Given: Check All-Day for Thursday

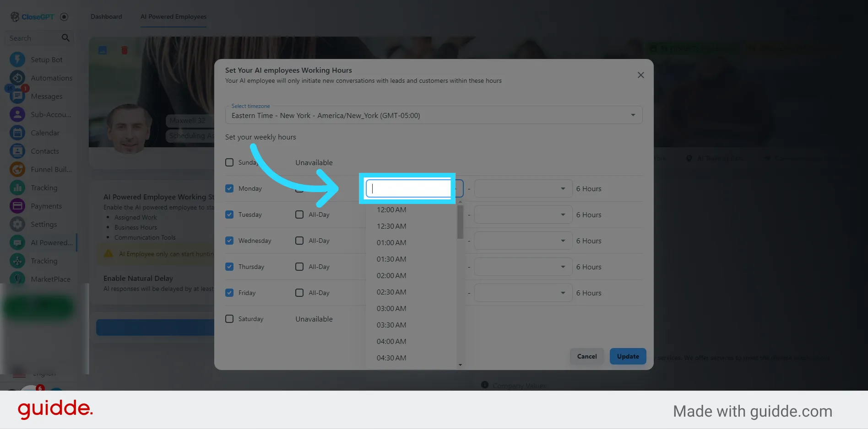Looking at the screenshot, I should click(x=299, y=267).
